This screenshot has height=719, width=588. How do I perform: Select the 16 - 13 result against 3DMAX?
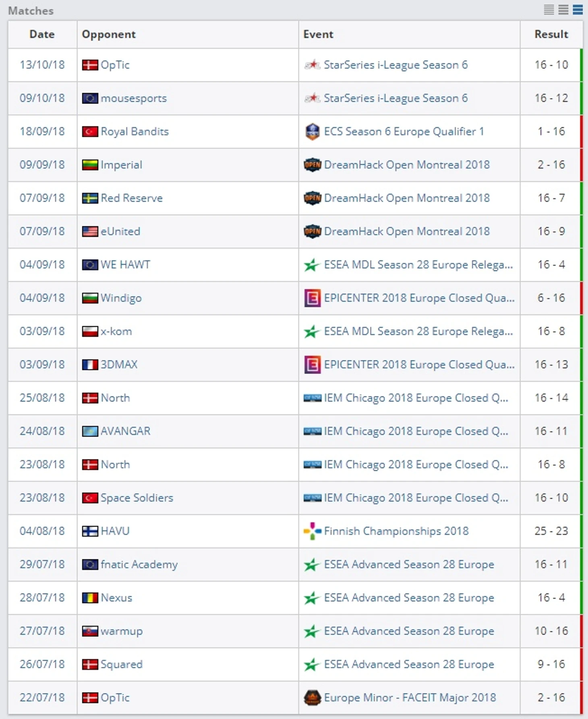551,365
